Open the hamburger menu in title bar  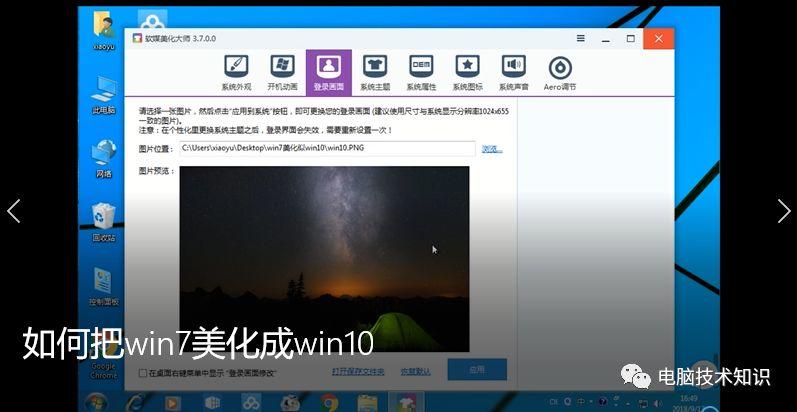580,39
